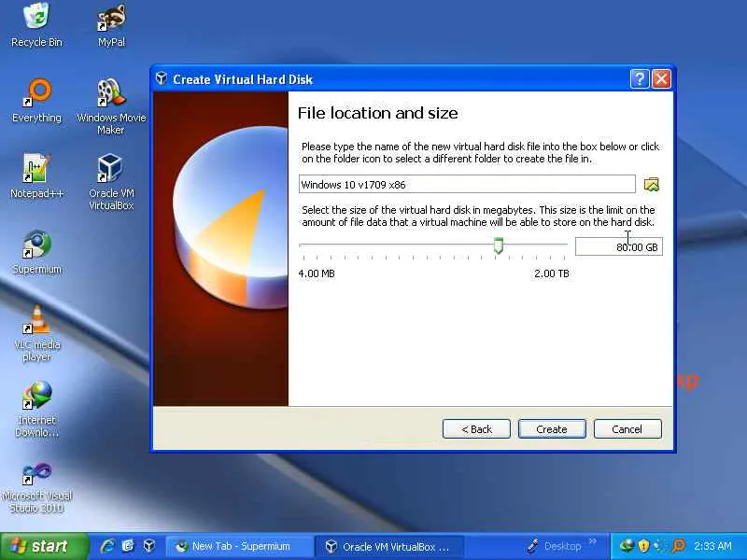Click the orange magnifier Everything tray icon
Screen dimensions: 747x560
coord(679,546)
